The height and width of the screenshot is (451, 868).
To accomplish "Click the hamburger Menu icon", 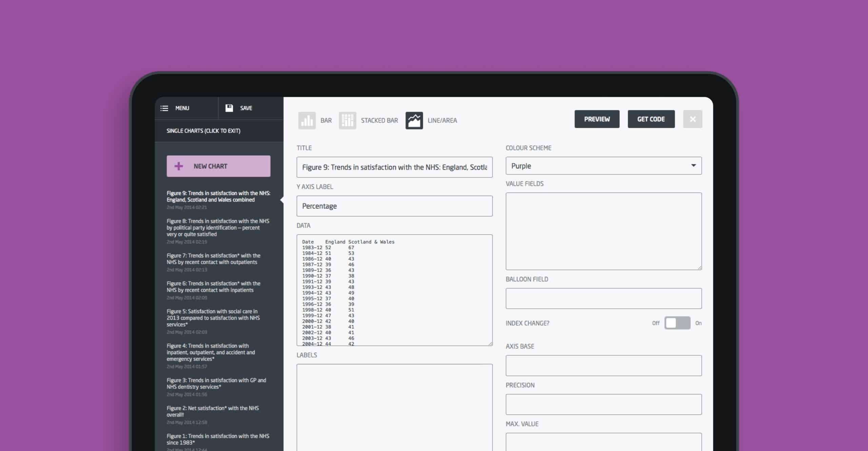I will coord(164,108).
